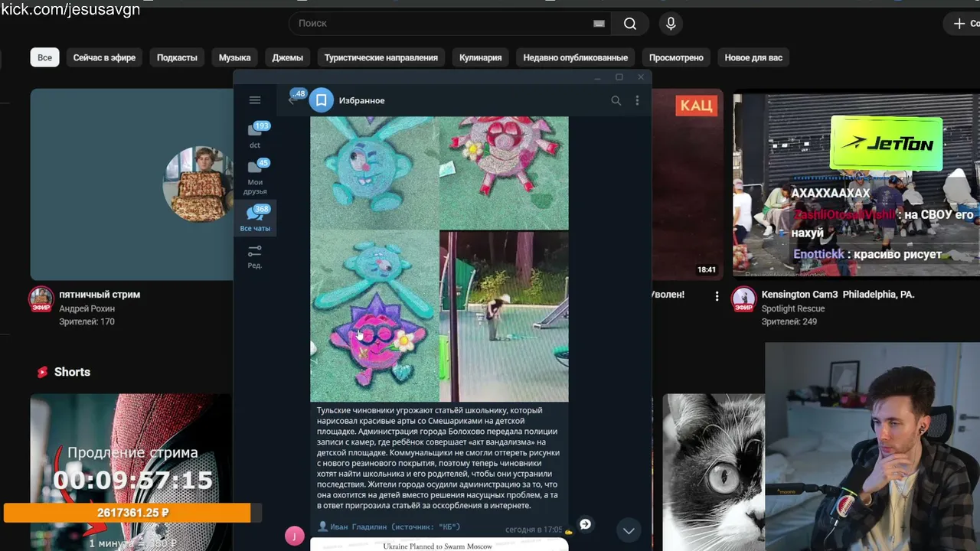Open the cat Shorts thumbnail
The image size is (980, 551).
714,472
